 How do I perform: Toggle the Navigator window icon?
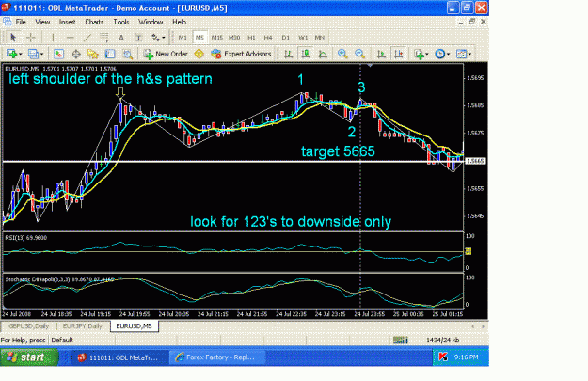coord(92,54)
